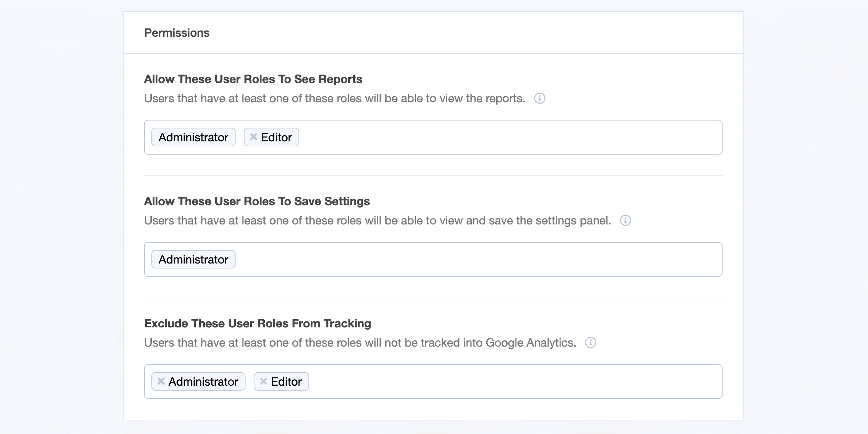868x434 pixels.
Task: Select Editor tag label in tracking exclusion field
Action: tap(286, 382)
